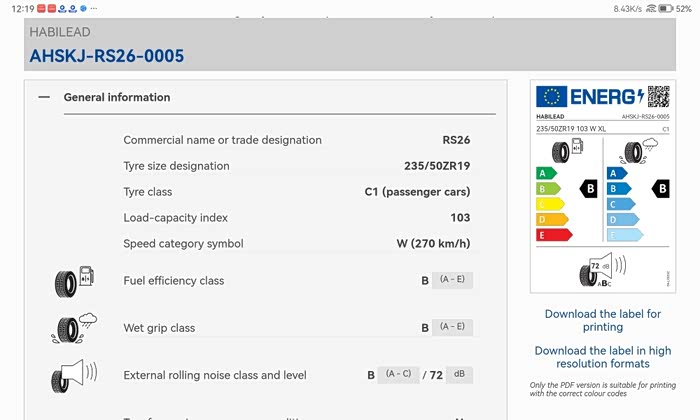Image resolution: width=700 pixels, height=420 pixels.
Task: Tap the QR code on energy label
Action: 657,96
